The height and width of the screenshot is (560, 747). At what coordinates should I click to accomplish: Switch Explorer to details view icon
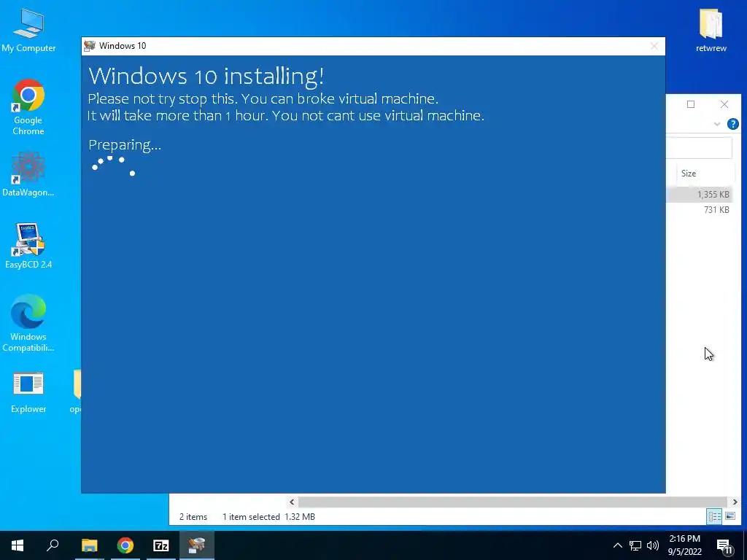click(x=714, y=516)
